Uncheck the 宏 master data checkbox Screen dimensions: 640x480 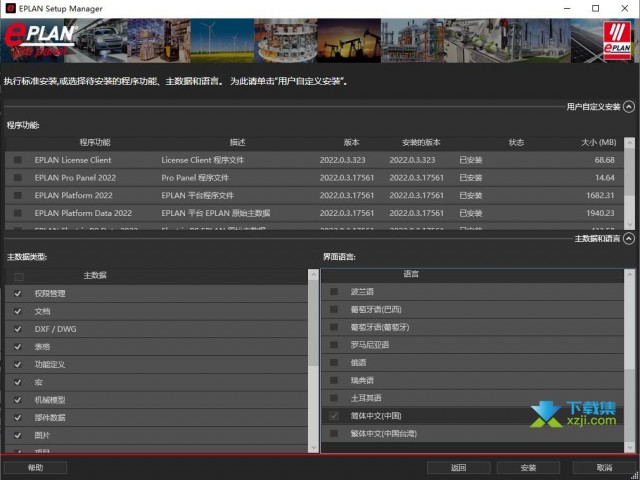pos(18,382)
